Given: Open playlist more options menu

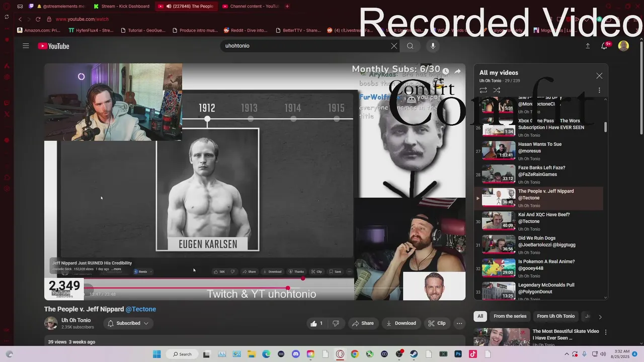Looking at the screenshot, I should pyautogui.click(x=599, y=90).
